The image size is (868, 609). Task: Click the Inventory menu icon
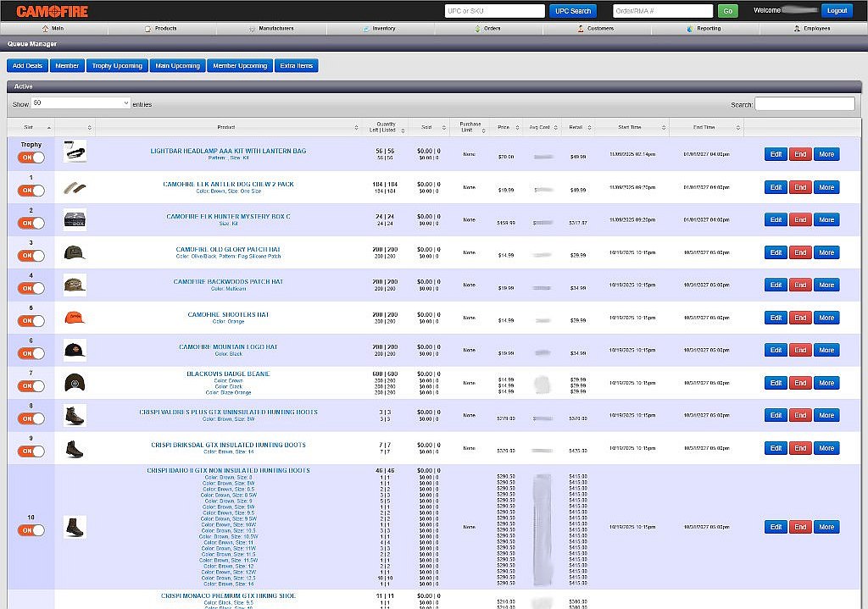point(365,29)
